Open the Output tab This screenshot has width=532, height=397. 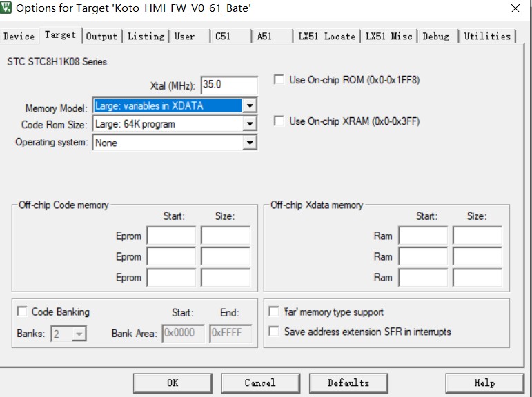[x=101, y=36]
